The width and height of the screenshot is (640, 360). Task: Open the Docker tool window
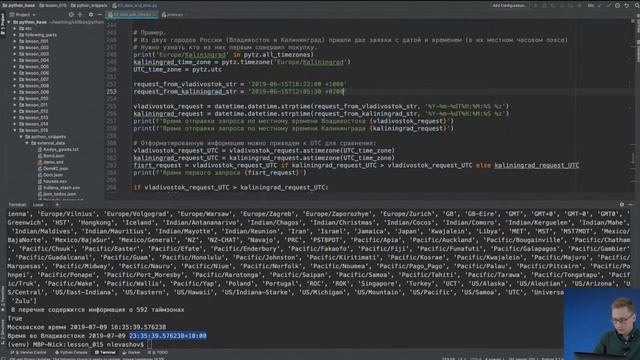coord(131,352)
